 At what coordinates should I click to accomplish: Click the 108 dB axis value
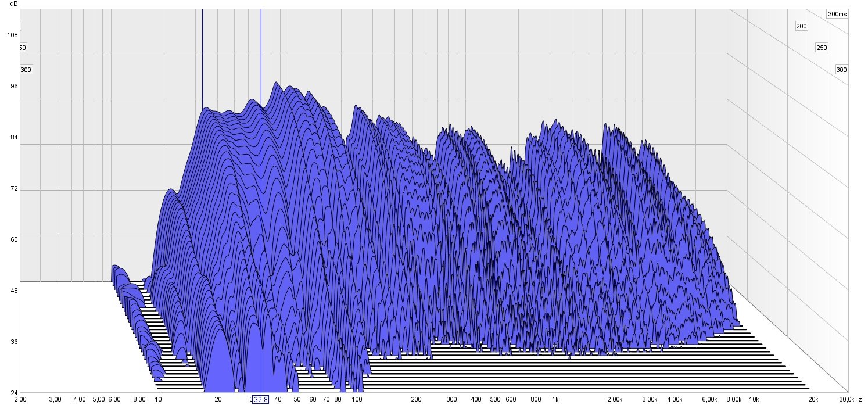pos(12,35)
